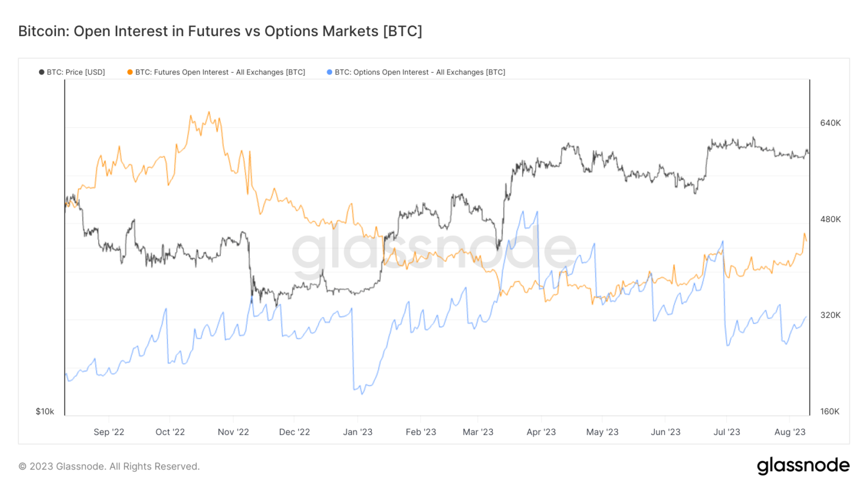Viewport: 868px width, 488px height.
Task: Click the glassnode watermark in the chart center
Action: 433,249
